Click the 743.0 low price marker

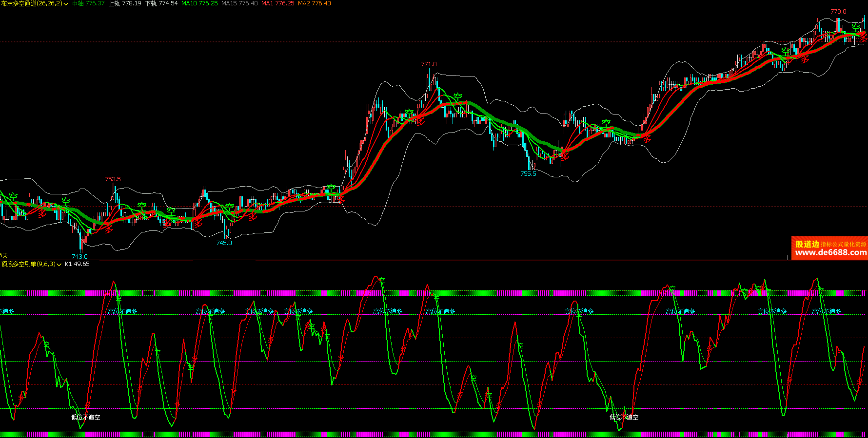[79, 257]
